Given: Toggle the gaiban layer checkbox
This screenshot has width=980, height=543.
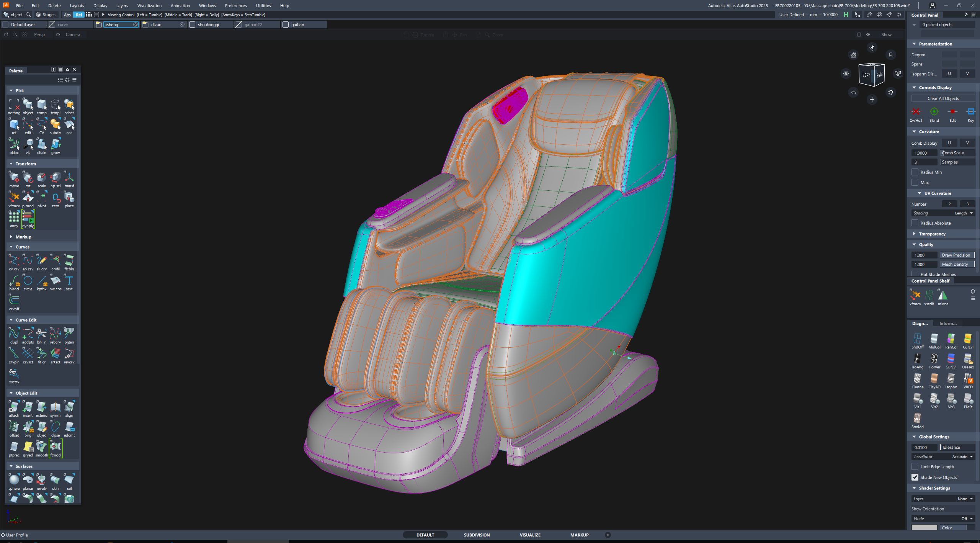Looking at the screenshot, I should pyautogui.click(x=286, y=24).
